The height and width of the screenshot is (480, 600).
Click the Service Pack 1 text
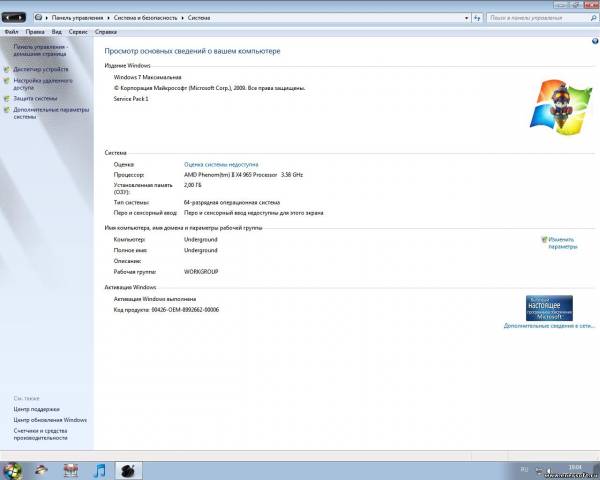pyautogui.click(x=131, y=99)
